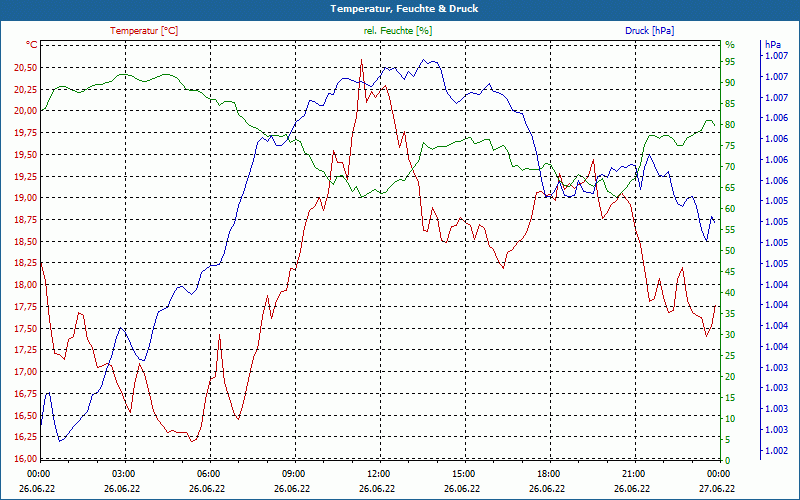Viewport: 800px width, 500px height.
Task: Click the '19,75' temperature axis value
Action: (25, 133)
